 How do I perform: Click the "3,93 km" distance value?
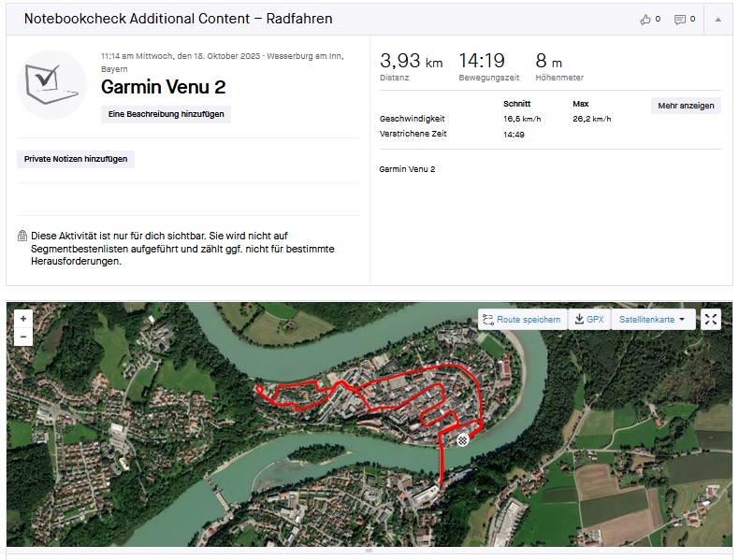tap(411, 61)
